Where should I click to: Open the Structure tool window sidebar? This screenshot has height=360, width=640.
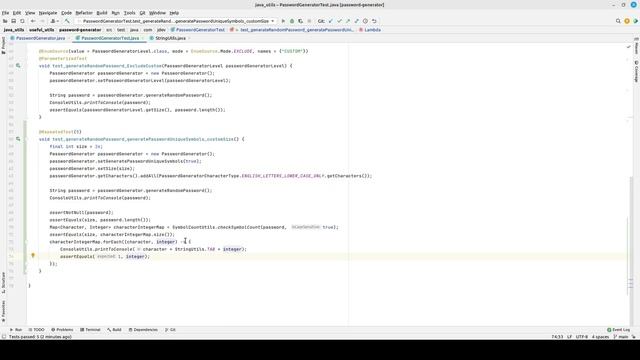(x=3, y=282)
